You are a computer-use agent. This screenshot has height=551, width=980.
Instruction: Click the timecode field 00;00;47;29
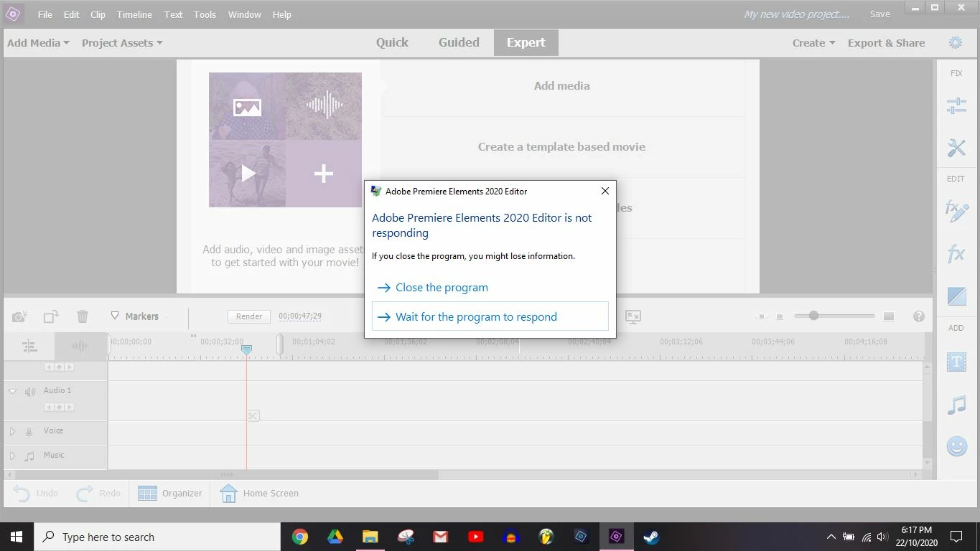click(300, 316)
